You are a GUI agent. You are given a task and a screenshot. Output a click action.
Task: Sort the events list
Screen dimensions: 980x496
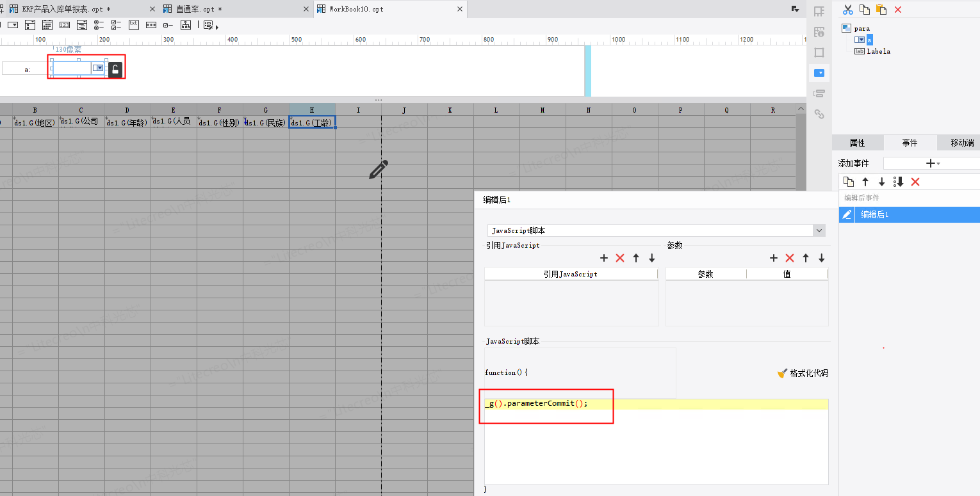point(899,182)
